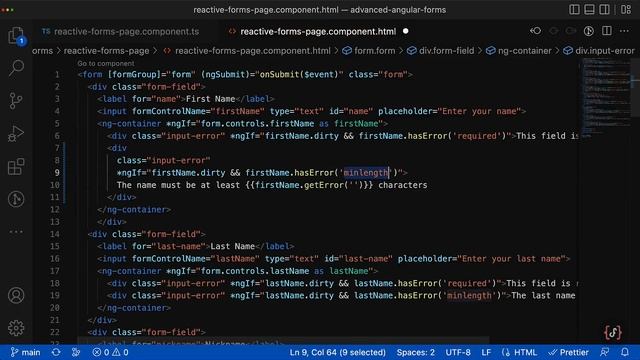Open Run and Debug view

click(x=16, y=133)
